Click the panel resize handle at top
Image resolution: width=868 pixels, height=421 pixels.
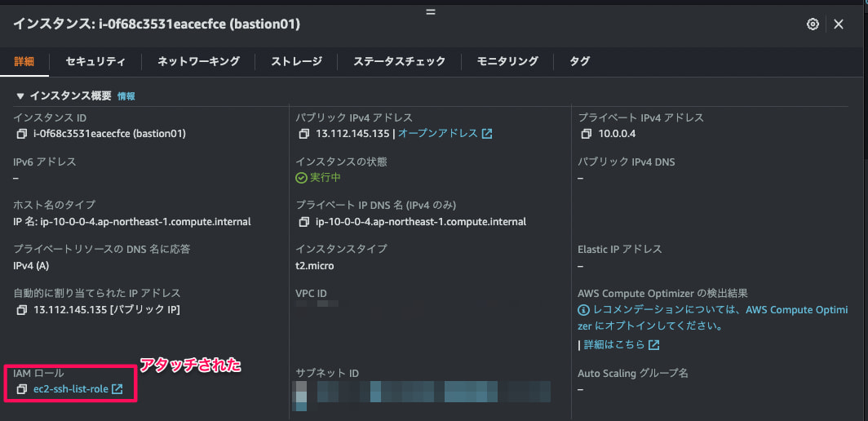pyautogui.click(x=432, y=11)
